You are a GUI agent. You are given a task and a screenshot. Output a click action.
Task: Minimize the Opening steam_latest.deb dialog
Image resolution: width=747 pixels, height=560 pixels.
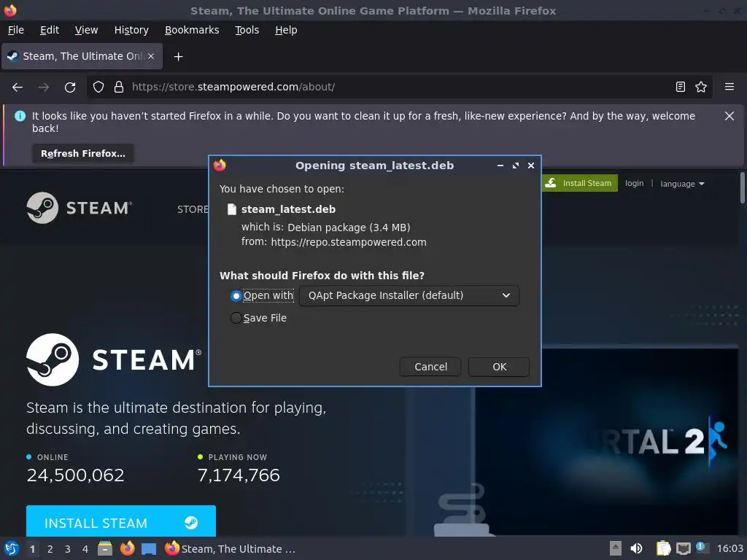[x=500, y=166]
